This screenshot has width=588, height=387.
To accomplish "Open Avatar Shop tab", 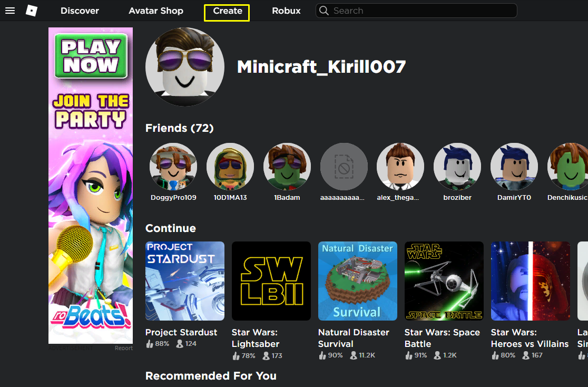I will click(156, 11).
